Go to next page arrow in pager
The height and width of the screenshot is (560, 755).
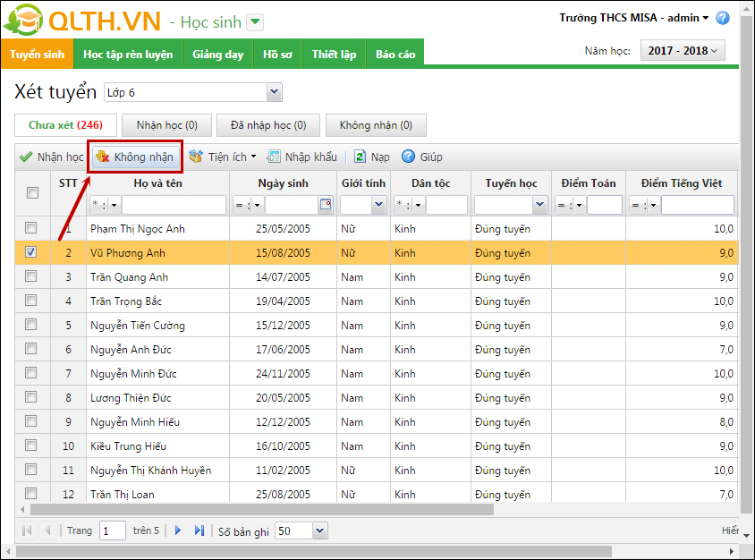[178, 530]
